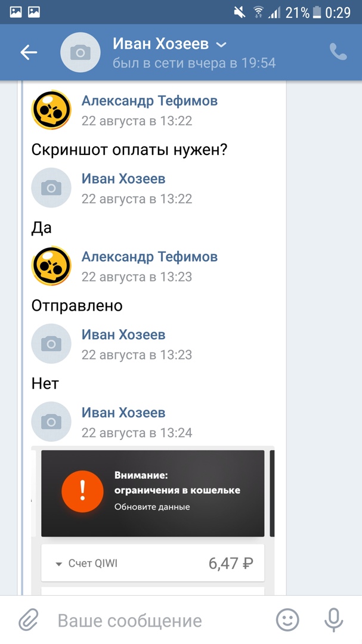362x644 pixels.
Task: Tap the microphone to record voice message
Action: tap(333, 620)
